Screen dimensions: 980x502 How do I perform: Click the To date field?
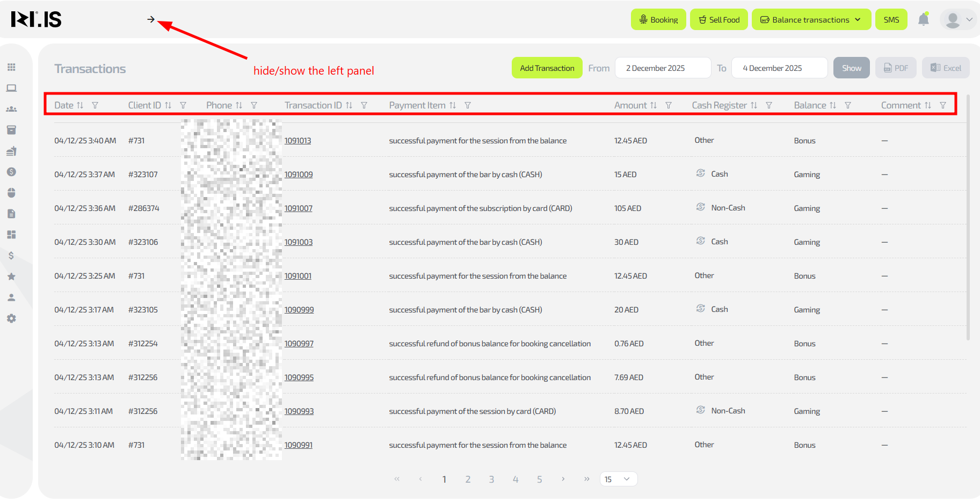779,68
